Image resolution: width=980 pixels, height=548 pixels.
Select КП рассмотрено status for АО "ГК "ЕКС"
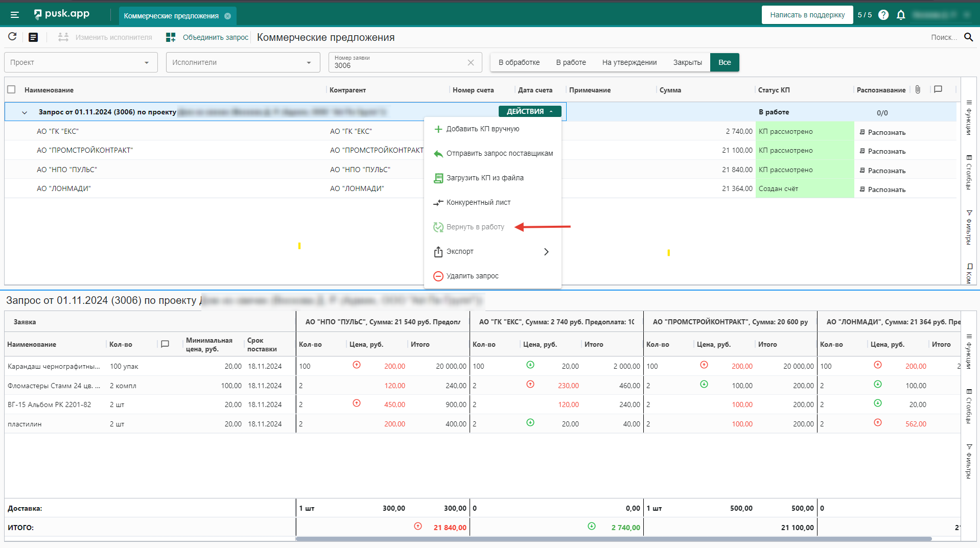click(x=805, y=131)
